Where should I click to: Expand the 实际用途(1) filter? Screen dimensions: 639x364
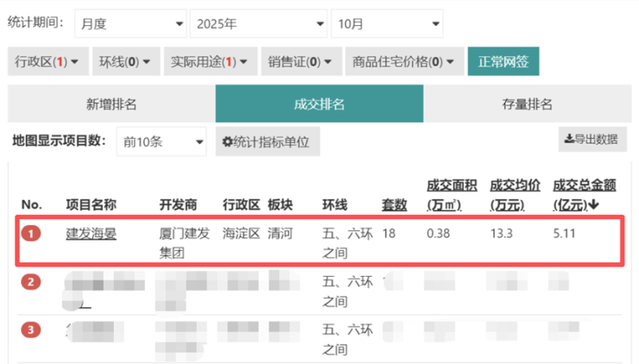pyautogui.click(x=210, y=61)
